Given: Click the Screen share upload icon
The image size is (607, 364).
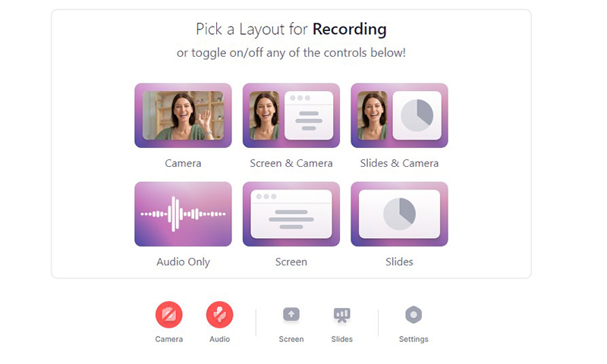Looking at the screenshot, I should [291, 315].
